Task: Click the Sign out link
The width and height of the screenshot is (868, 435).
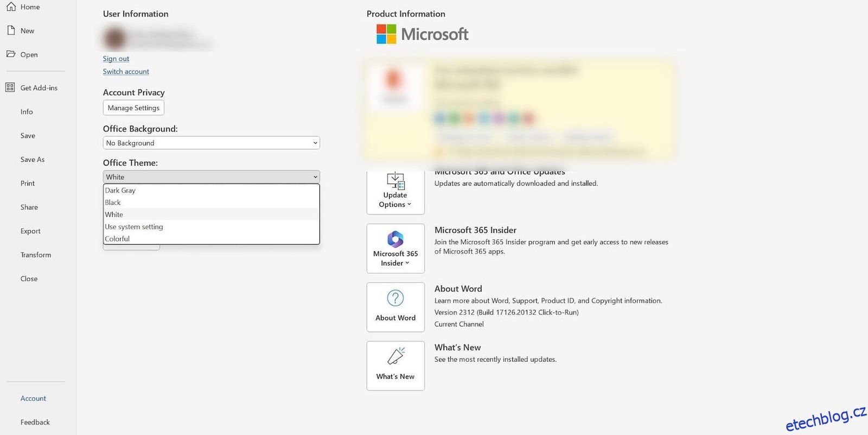Action: 116,59
